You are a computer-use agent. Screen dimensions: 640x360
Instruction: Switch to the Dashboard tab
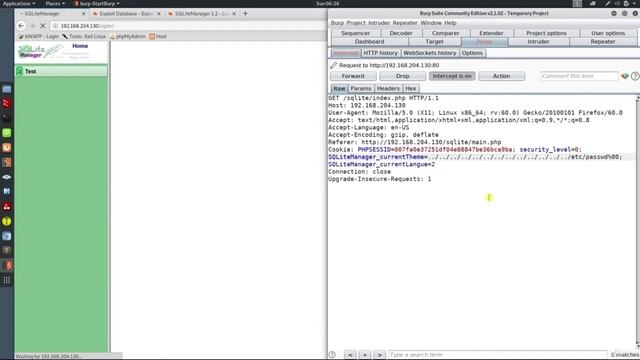point(369,42)
